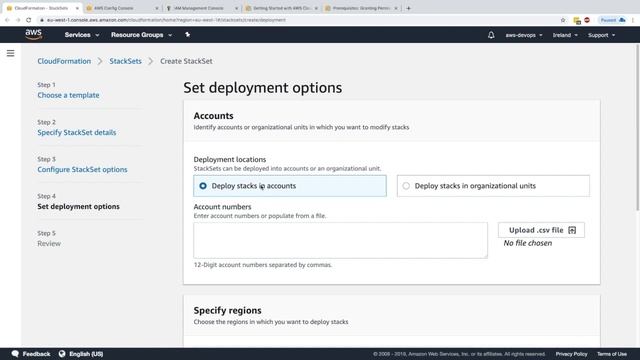
Task: Switch to Prerequisites: Granting Permissions tab
Action: point(361,8)
